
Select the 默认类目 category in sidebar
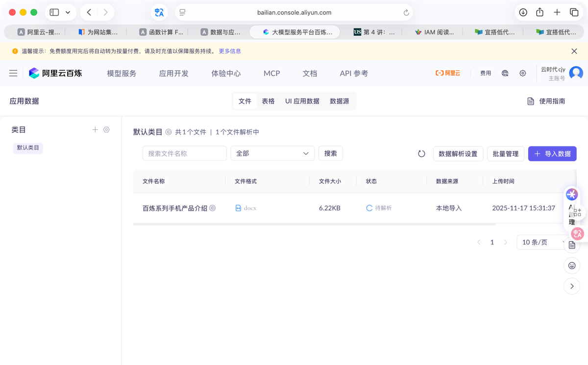coord(28,148)
